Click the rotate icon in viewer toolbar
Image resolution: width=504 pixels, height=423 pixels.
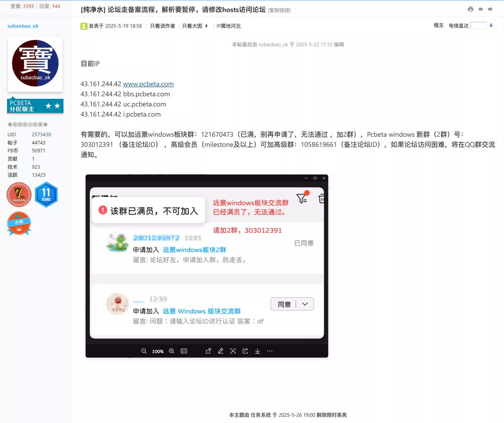(208, 351)
